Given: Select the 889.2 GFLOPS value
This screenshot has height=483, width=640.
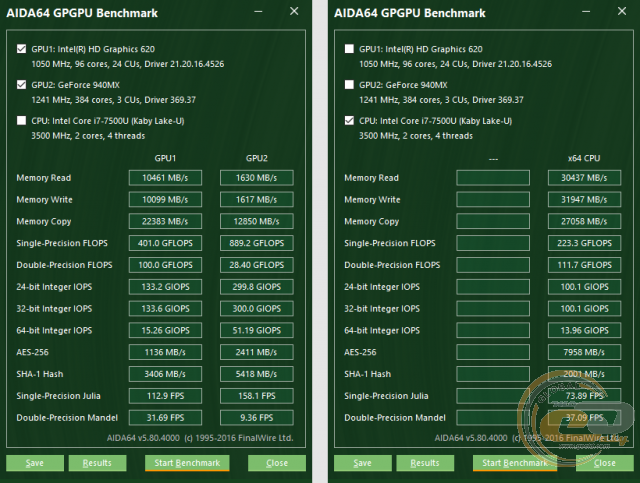Looking at the screenshot, I should coord(257,243).
